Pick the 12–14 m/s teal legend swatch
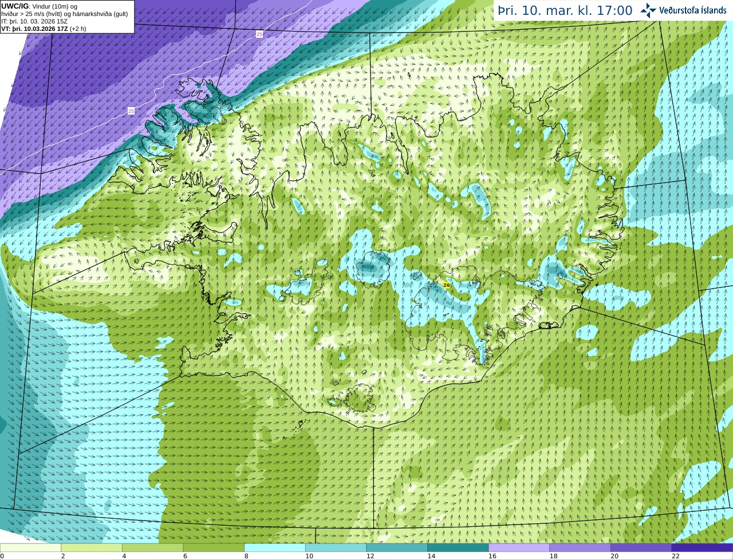Screen dimensions: 733x560 click(397, 548)
